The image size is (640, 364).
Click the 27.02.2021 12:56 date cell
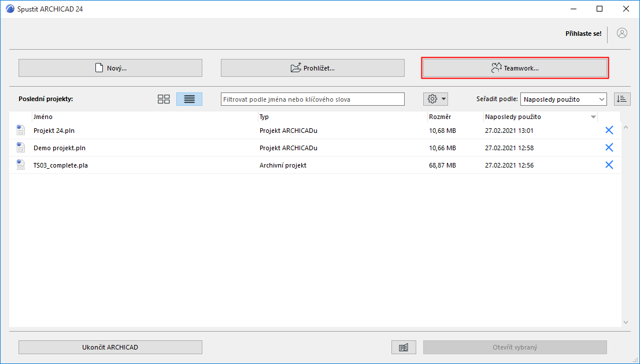[x=509, y=165]
